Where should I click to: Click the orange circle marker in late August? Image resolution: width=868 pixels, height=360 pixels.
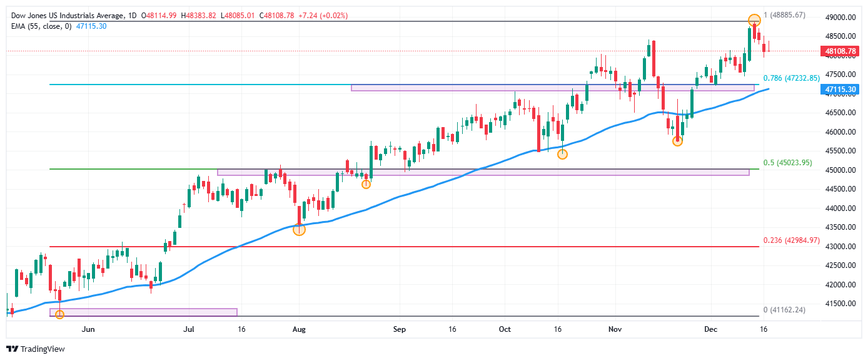[366, 184]
